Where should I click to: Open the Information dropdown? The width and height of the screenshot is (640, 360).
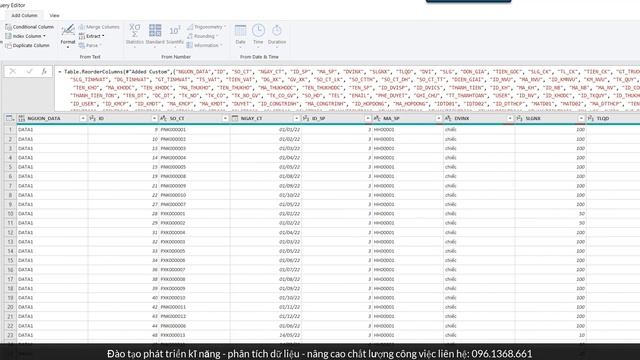[204, 46]
